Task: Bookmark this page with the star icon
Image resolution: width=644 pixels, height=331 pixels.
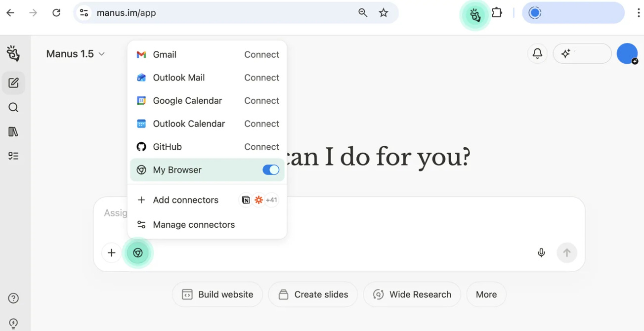Action: click(x=384, y=13)
